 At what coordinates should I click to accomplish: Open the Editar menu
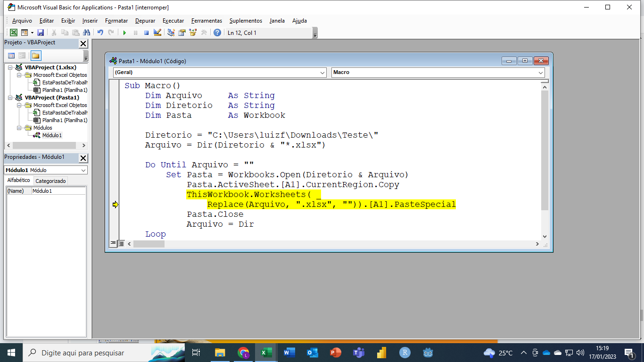pos(47,21)
